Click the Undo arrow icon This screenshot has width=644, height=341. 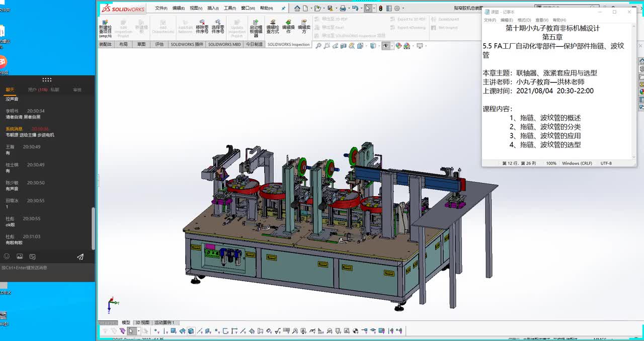pos(355,8)
